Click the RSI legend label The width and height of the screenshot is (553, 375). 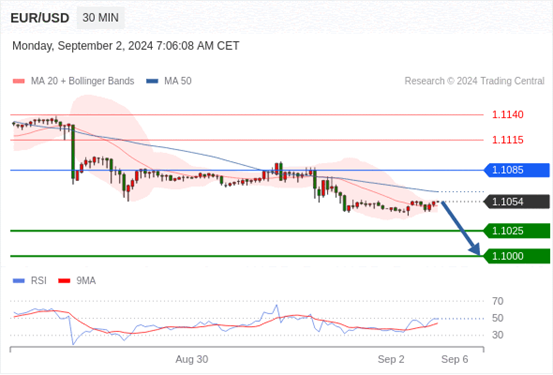tap(38, 281)
